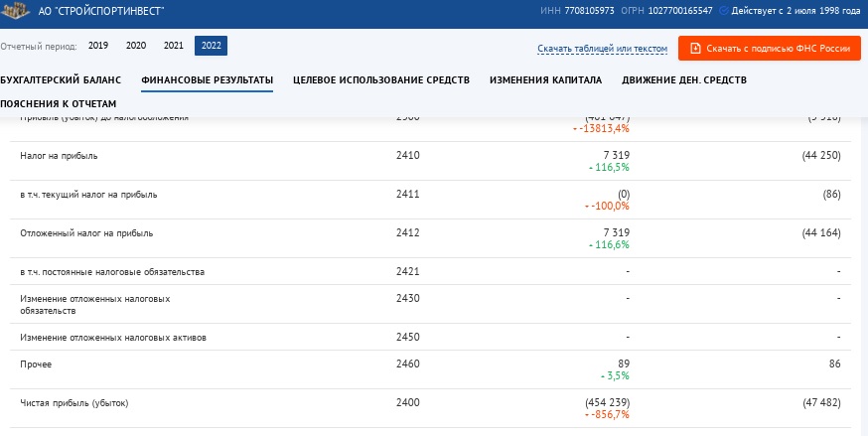Screen dimensions: 868x436
Task: Open the Целевое использование средств tab
Action: 381,79
